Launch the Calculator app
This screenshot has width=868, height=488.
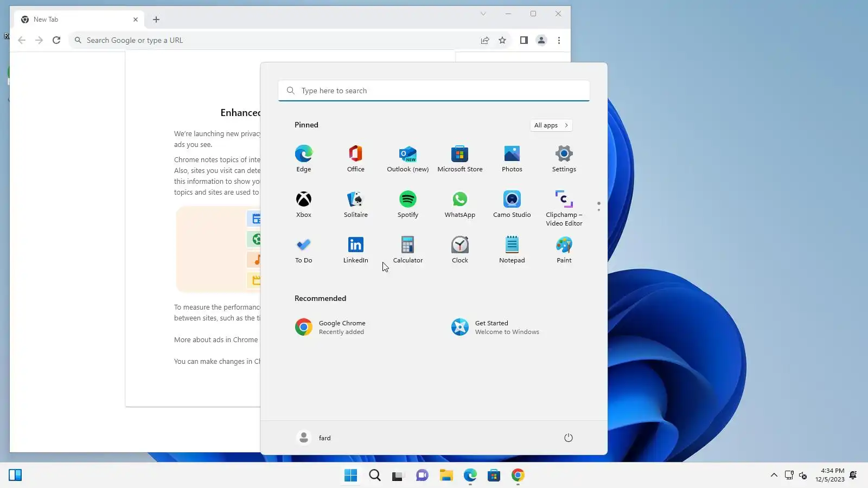click(408, 250)
